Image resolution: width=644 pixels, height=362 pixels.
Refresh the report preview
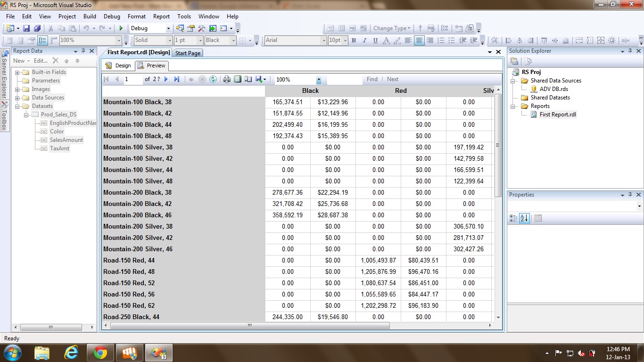pyautogui.click(x=213, y=79)
